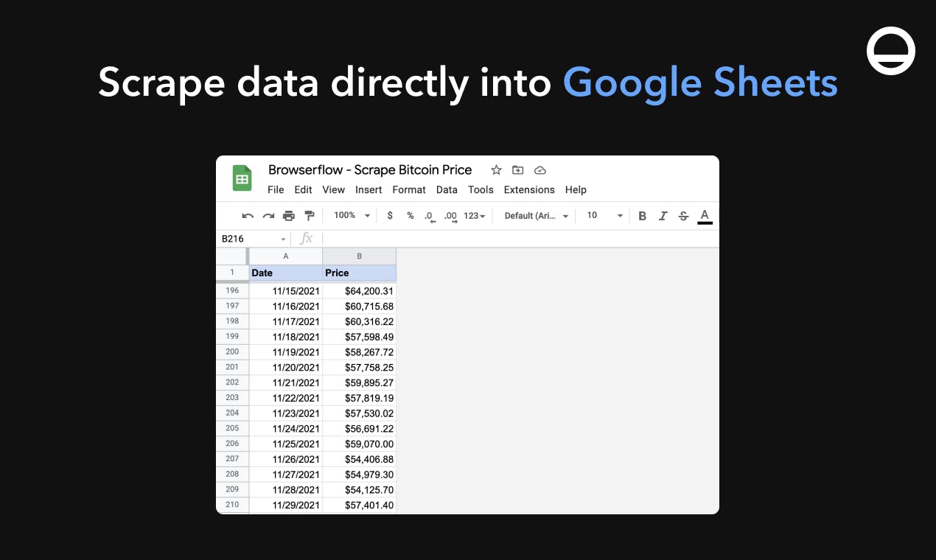Screen dimensions: 936x560
Task: Click the redo icon
Action: (x=268, y=216)
